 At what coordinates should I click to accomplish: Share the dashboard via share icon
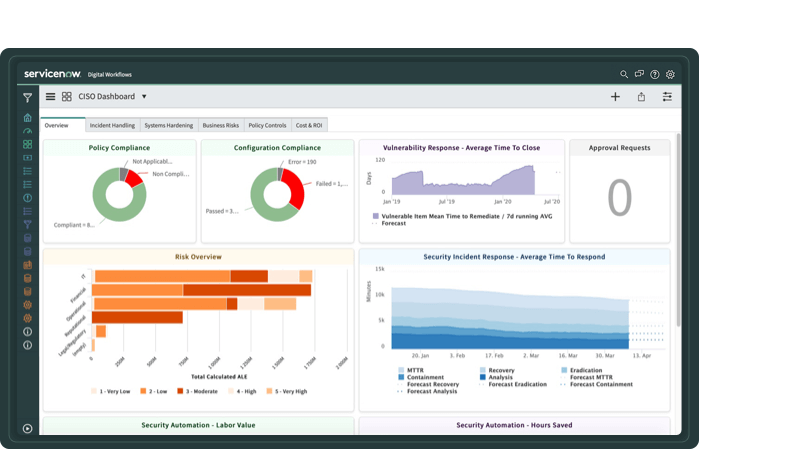tap(641, 97)
